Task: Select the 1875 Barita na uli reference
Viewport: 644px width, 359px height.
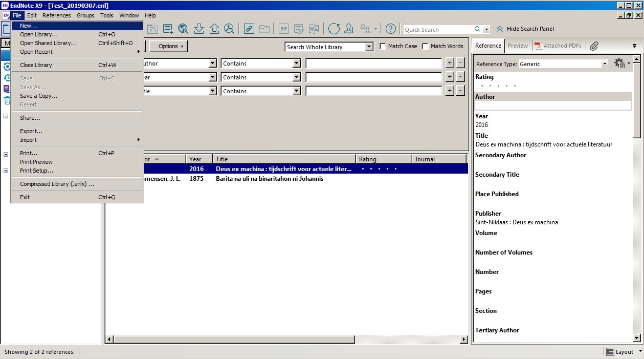Action: click(x=286, y=179)
